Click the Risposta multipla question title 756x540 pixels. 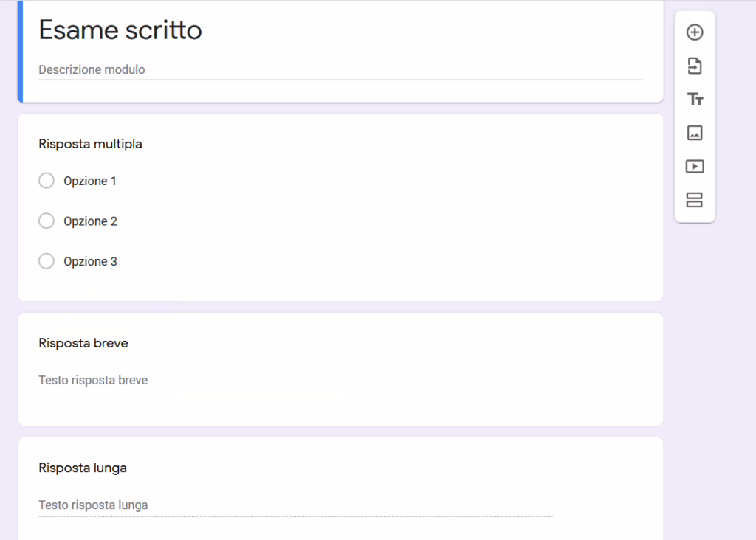coord(90,144)
